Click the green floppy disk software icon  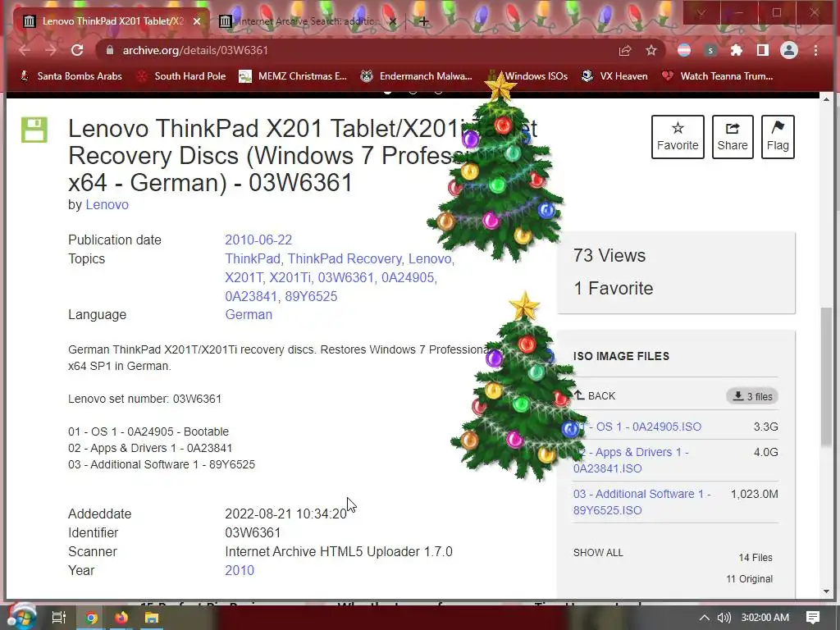tap(34, 130)
